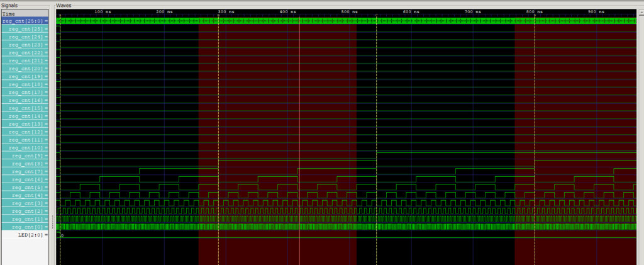Image resolution: width=644 pixels, height=265 pixels.
Task: Select signal reg_cnt[18]
Action: [x=25, y=84]
